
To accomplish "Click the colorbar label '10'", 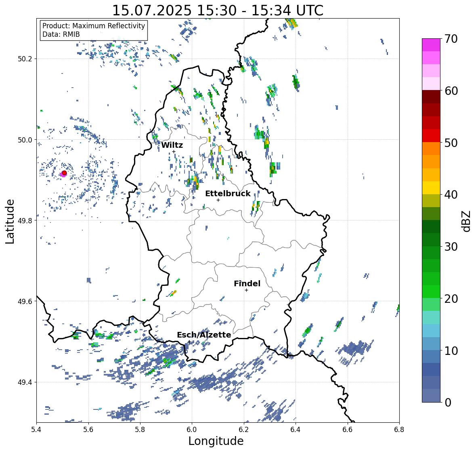I will click(x=451, y=350).
